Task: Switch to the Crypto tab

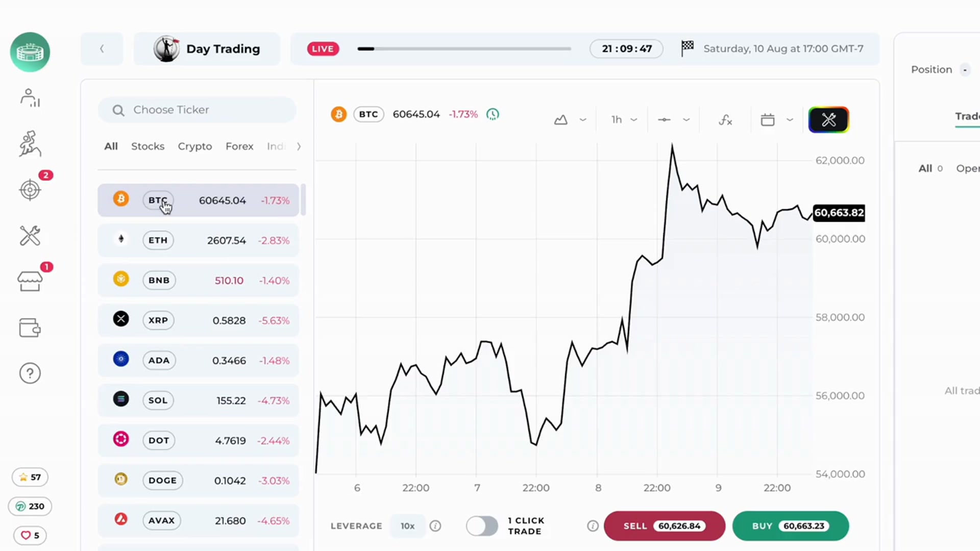Action: 195,146
